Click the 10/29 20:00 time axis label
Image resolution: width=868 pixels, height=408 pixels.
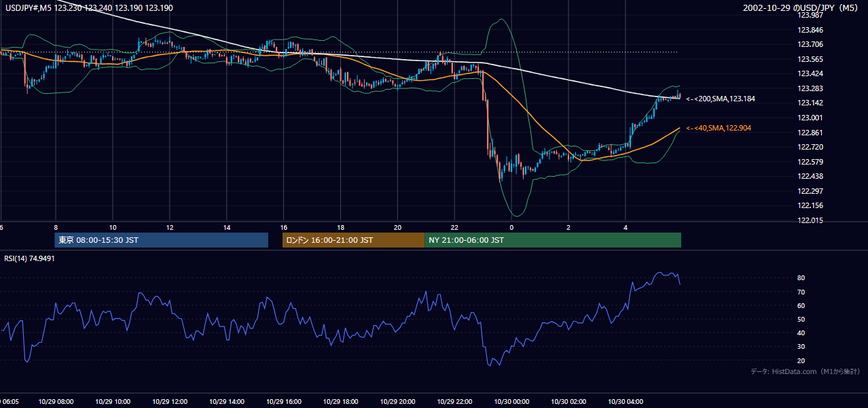pyautogui.click(x=398, y=402)
